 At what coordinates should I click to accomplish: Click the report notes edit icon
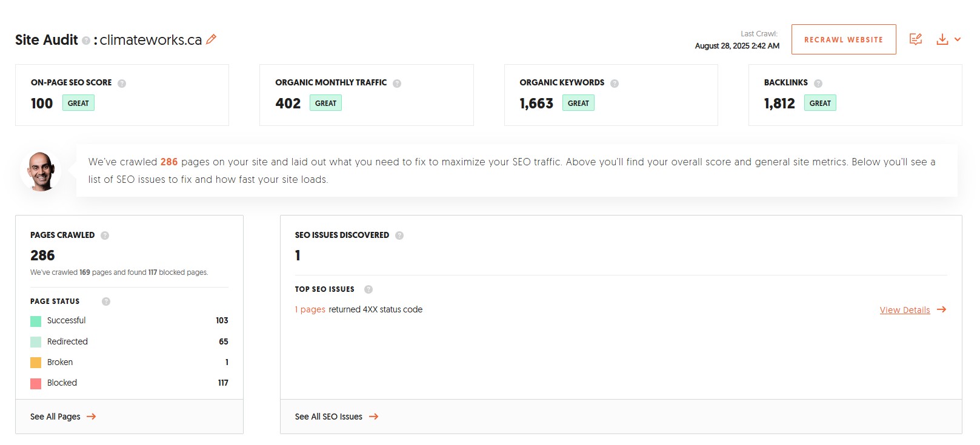(916, 39)
